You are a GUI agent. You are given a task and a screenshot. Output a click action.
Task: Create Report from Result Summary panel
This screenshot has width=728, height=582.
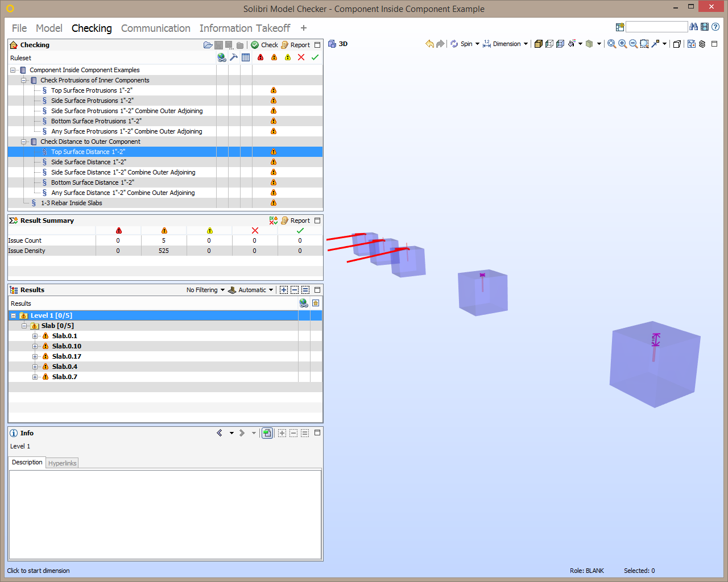tap(296, 221)
